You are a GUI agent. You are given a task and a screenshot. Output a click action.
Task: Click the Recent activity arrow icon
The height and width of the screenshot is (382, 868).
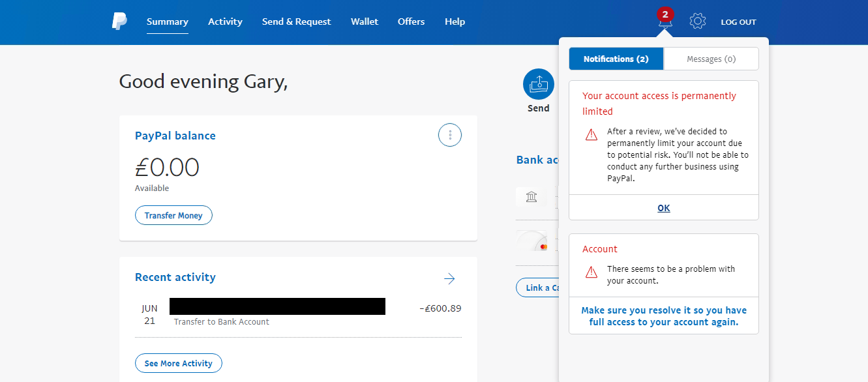(449, 279)
